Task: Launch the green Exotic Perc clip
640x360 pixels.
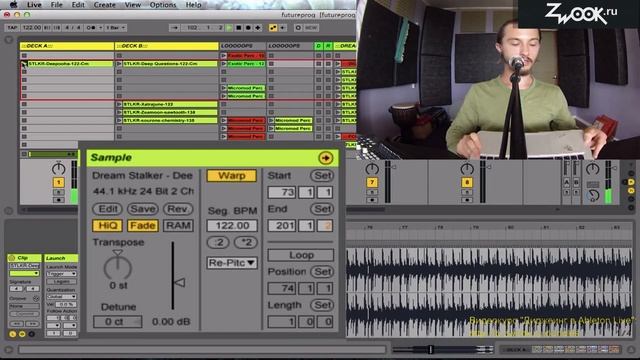Action: [224, 64]
